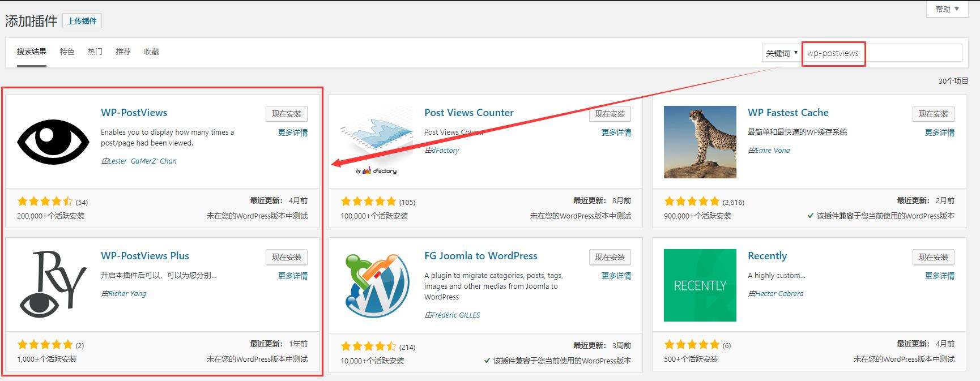
Task: Open the WP-PostViews Plus RY logo
Action: point(53,284)
